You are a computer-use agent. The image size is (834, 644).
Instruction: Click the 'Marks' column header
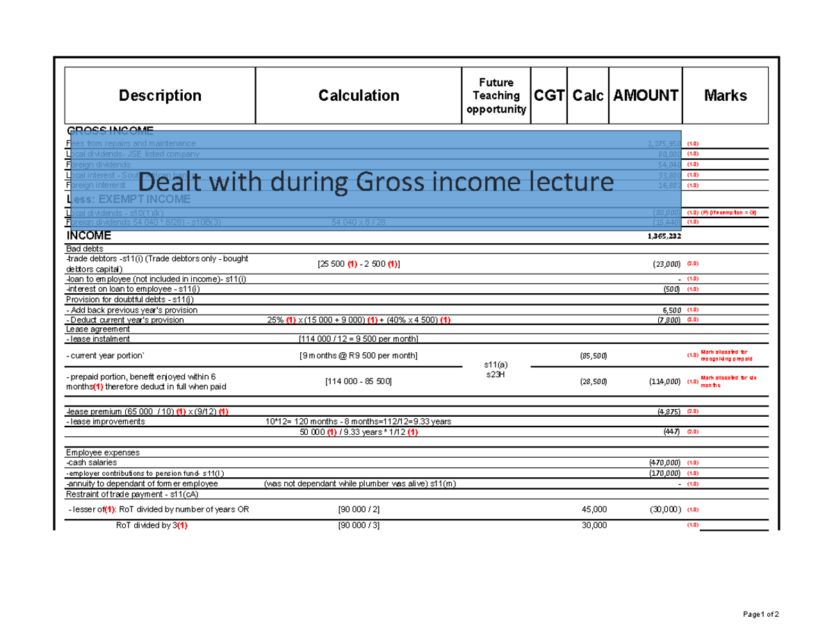[x=726, y=96]
